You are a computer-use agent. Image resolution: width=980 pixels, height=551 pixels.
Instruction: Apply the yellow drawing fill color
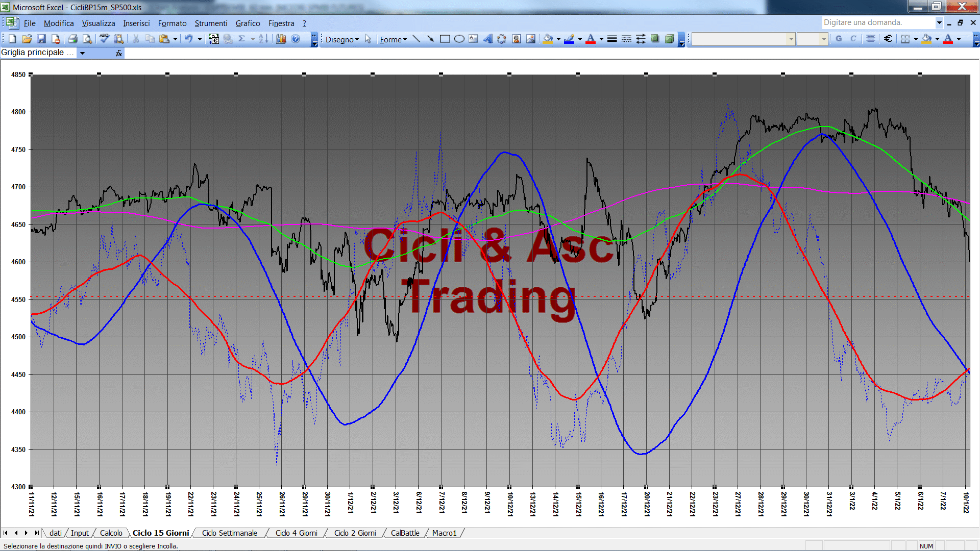(x=548, y=39)
